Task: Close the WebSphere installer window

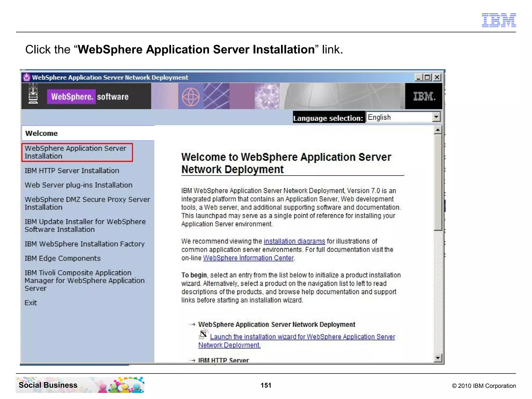Action: pos(437,77)
